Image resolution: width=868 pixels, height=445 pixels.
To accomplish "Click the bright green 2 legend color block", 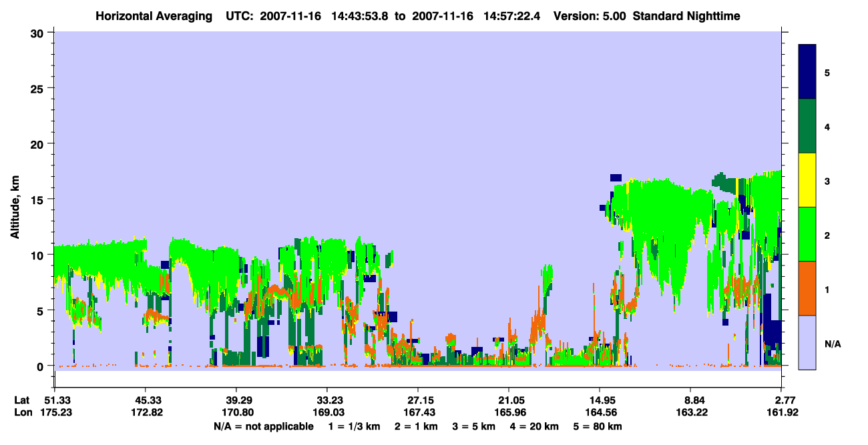I will (807, 234).
